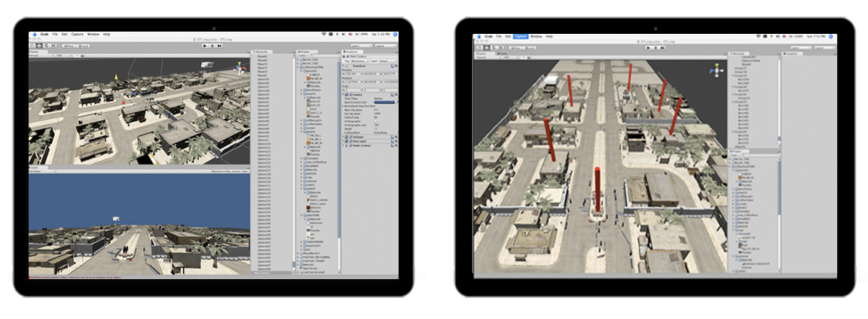Select the Hand tool in the left editor
The height and width of the screenshot is (319, 868).
pos(33,46)
